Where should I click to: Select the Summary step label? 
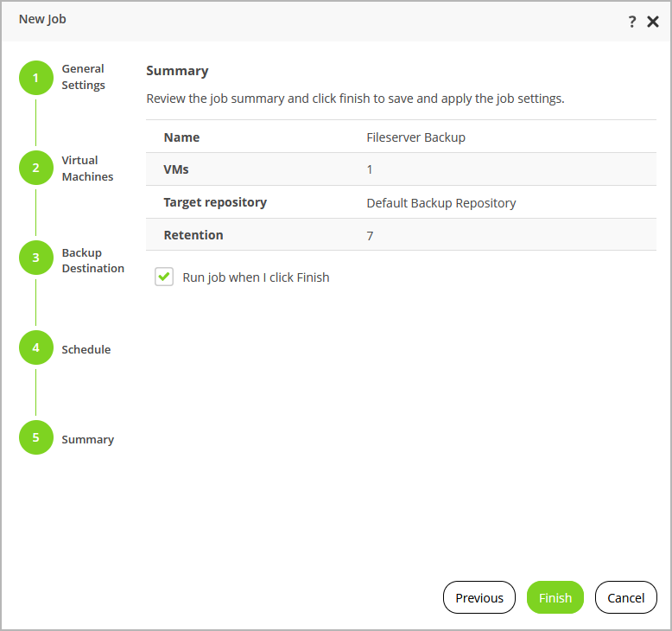pos(87,439)
